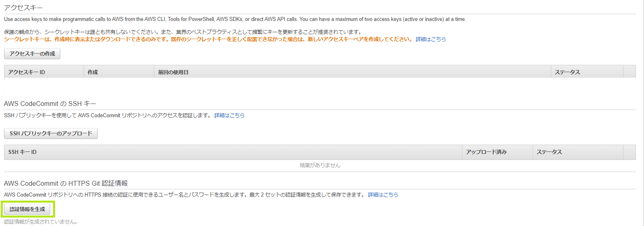This screenshot has height=226, width=644.
Task: Click the アクセスキーの作成 button
Action: [x=32, y=54]
